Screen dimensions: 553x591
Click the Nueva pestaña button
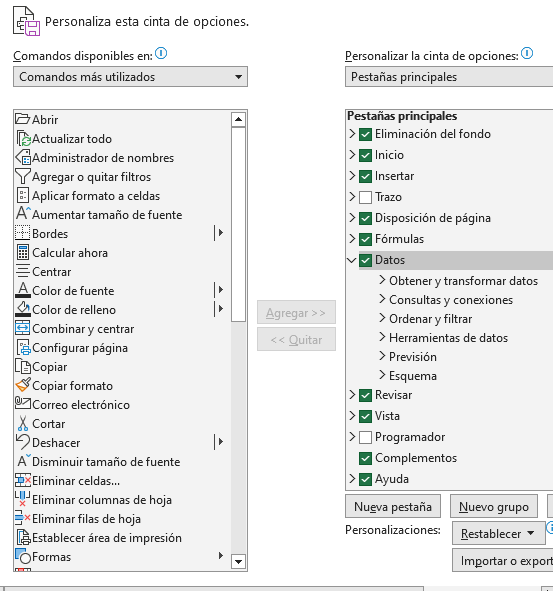click(393, 507)
